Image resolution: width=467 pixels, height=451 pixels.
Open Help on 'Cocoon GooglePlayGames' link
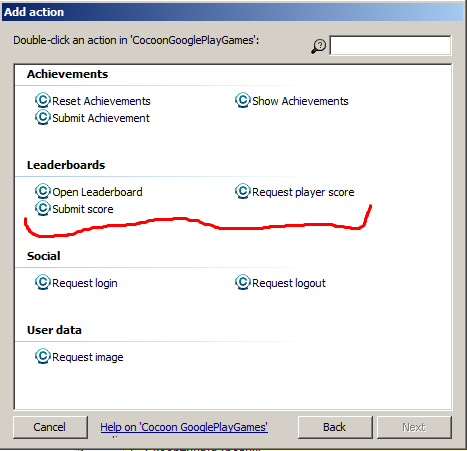tap(184, 427)
